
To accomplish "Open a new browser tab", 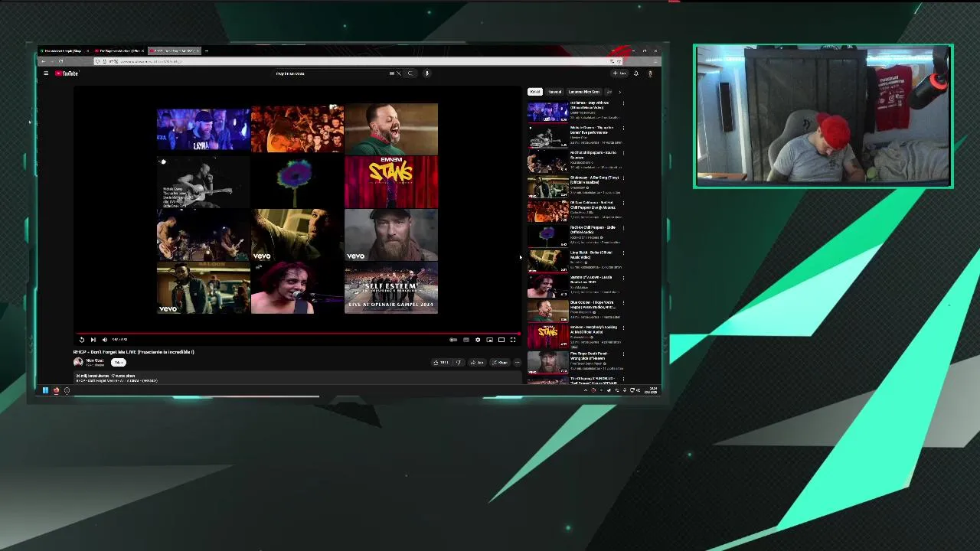I will (206, 51).
